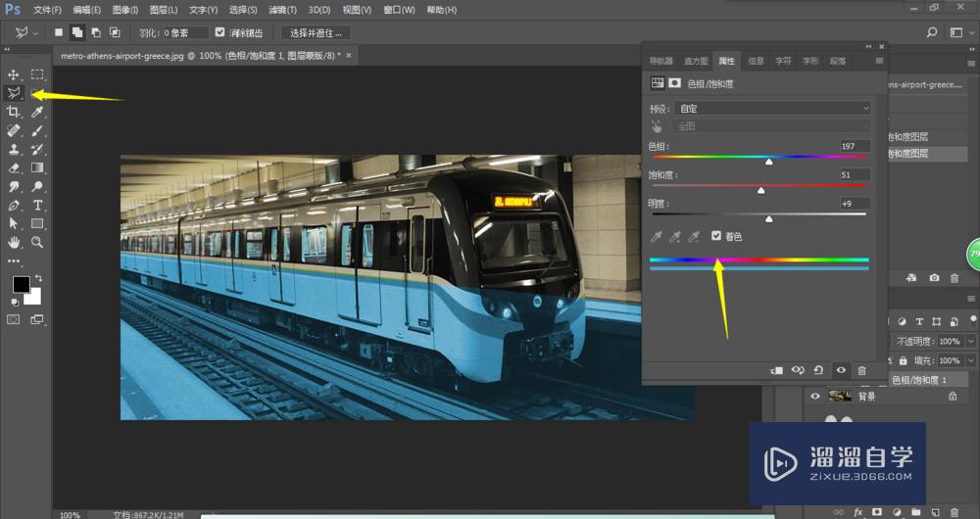Select the Polygonal Lasso tool
980x519 pixels.
[14, 93]
